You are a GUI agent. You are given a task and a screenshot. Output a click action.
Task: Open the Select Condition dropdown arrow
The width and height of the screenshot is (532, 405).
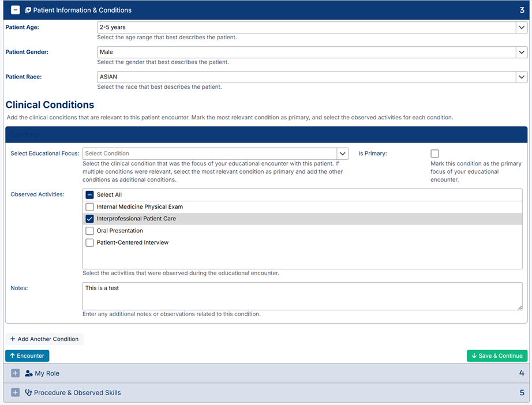click(x=343, y=153)
